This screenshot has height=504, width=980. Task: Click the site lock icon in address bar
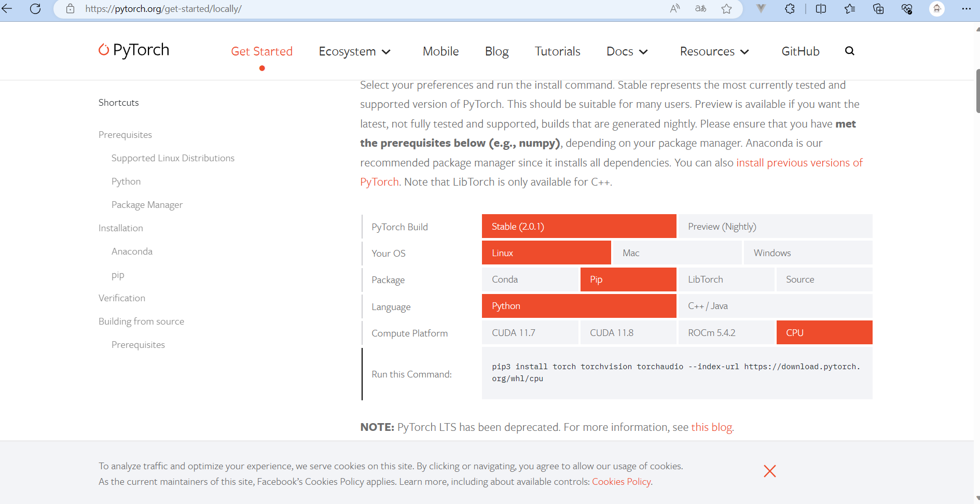[71, 9]
